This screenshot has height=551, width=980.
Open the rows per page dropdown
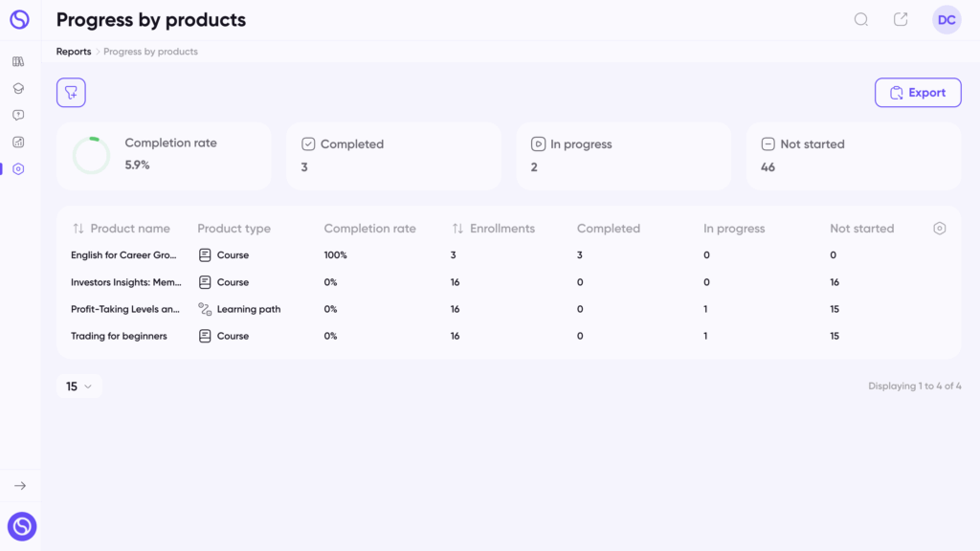point(78,386)
